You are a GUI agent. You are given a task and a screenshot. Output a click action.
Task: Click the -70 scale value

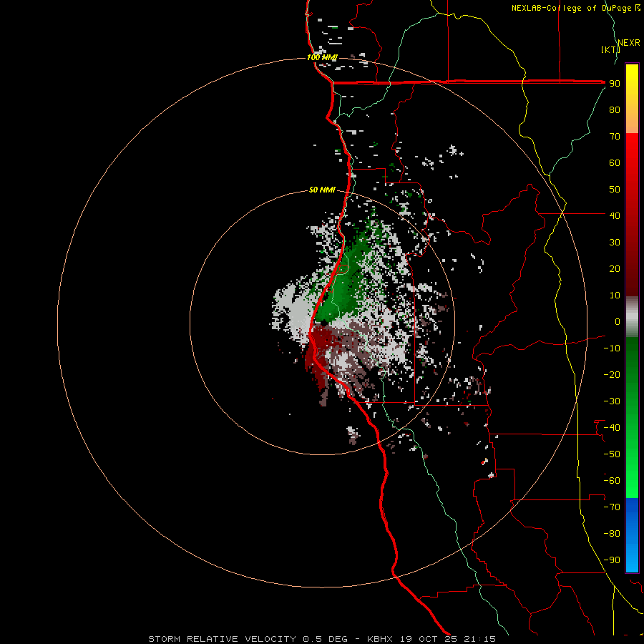pos(612,507)
